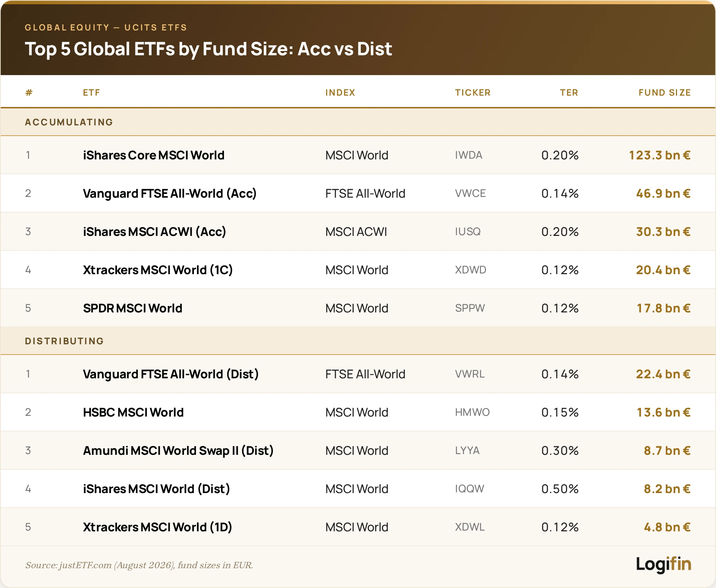Click fund size '46.9 bn €'
This screenshot has width=716, height=588.
pyautogui.click(x=664, y=193)
